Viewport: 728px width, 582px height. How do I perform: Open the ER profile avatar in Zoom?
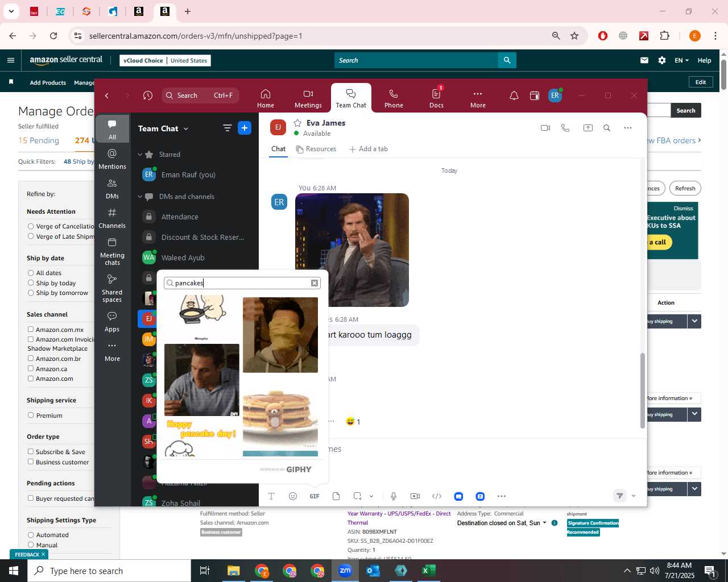[x=555, y=95]
